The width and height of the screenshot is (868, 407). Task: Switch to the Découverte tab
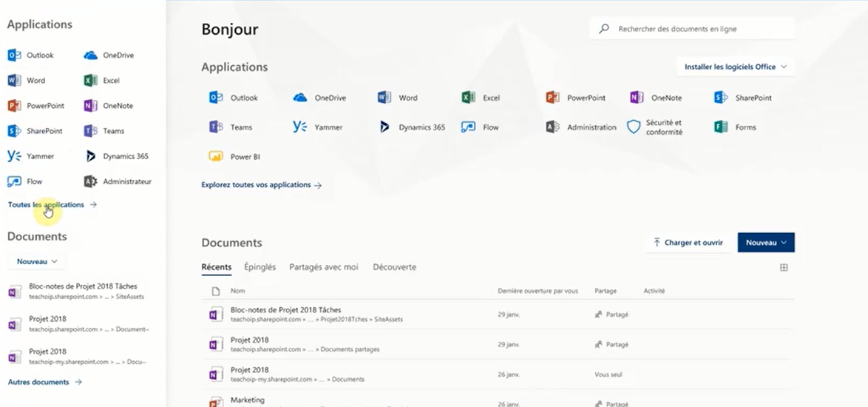pos(394,267)
